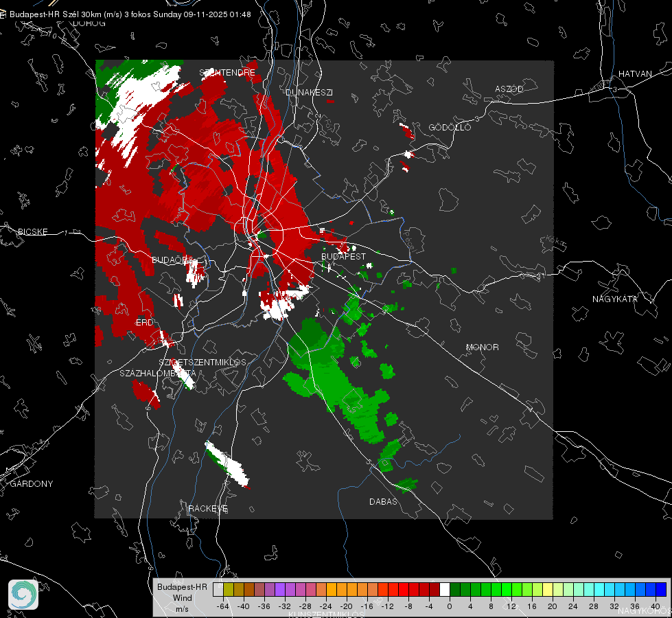
Task: Pick the white zero-value swatch in the legend
Action: click(445, 590)
